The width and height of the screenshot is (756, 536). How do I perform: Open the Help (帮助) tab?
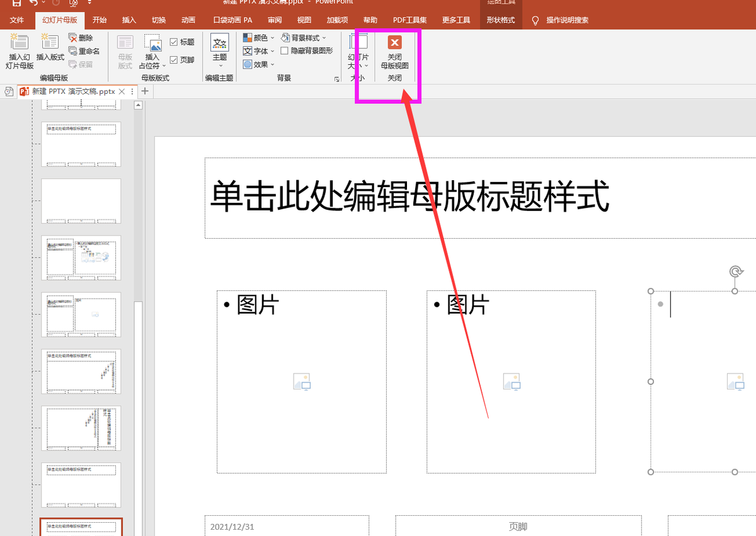(x=370, y=20)
